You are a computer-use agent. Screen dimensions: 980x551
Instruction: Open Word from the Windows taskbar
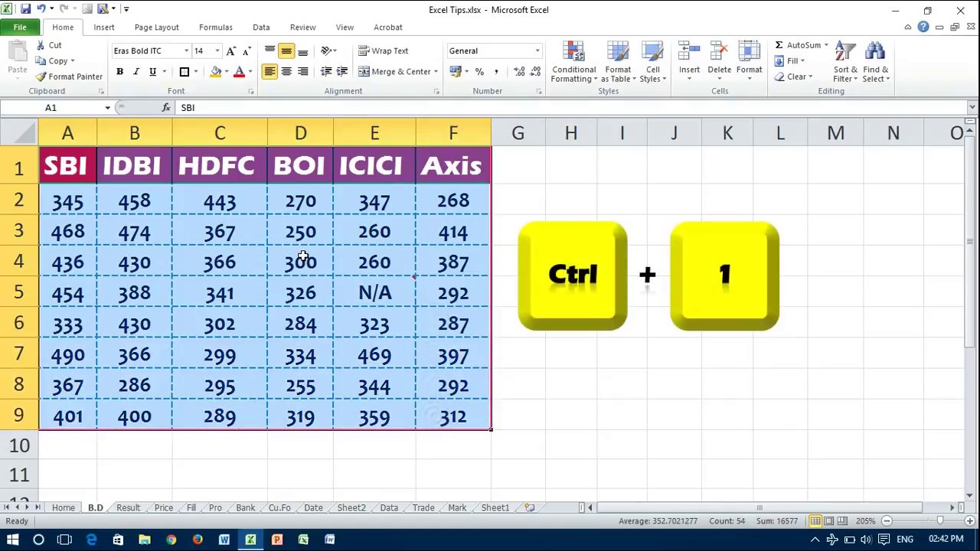point(224,540)
